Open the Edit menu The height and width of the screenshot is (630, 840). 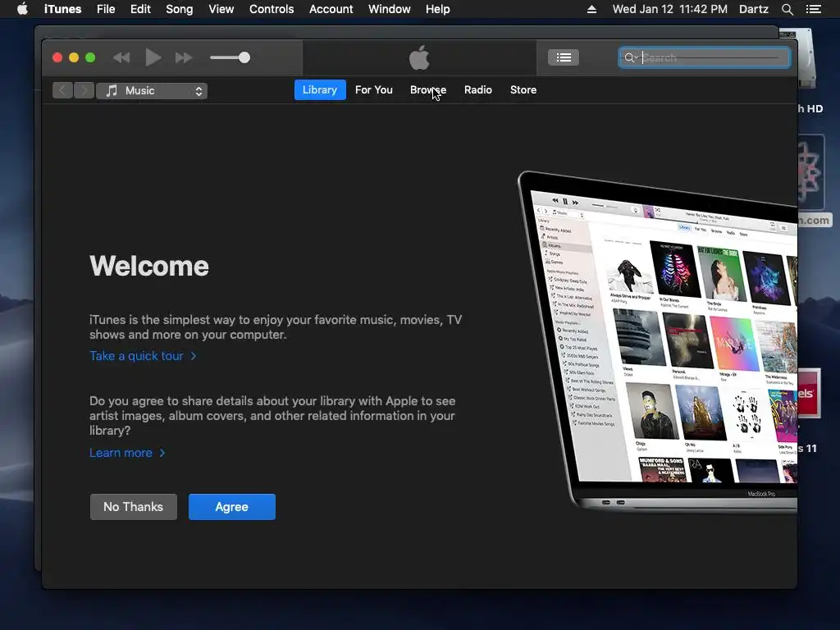140,9
